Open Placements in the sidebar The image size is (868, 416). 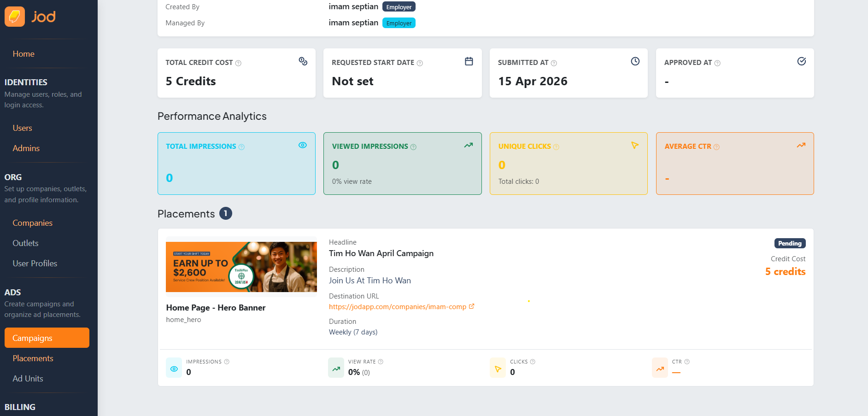point(33,358)
